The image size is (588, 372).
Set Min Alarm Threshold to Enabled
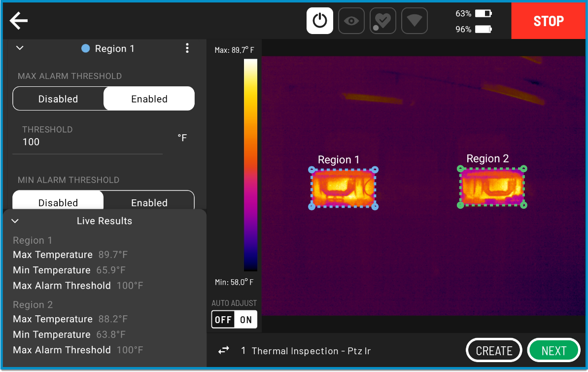[149, 200]
